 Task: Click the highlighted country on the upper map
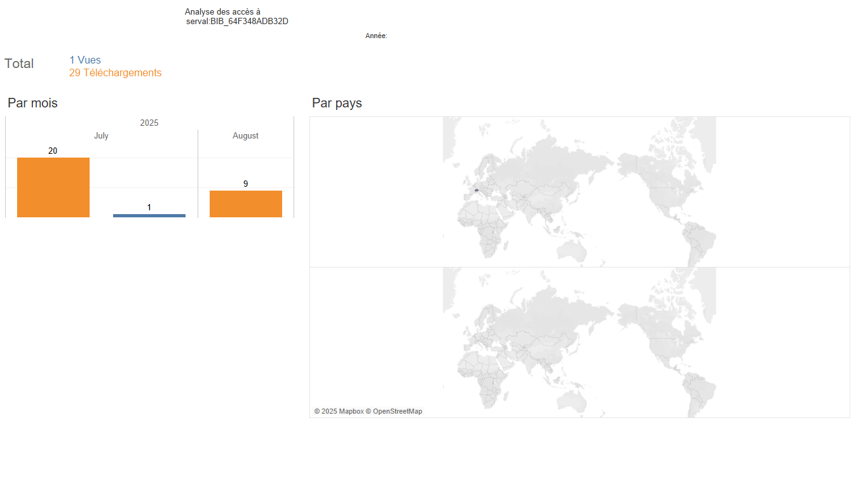click(x=476, y=190)
